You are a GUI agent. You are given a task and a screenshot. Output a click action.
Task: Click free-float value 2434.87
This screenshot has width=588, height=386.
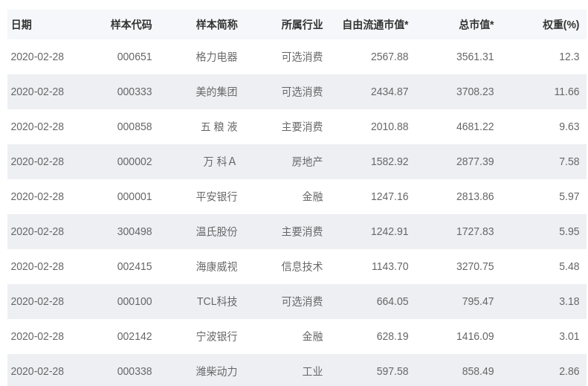pyautogui.click(x=390, y=91)
